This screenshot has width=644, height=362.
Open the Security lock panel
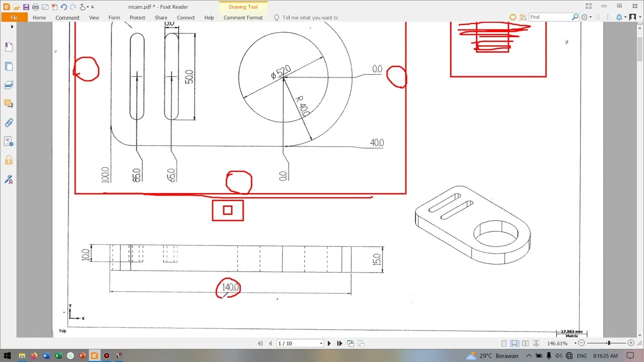(9, 160)
